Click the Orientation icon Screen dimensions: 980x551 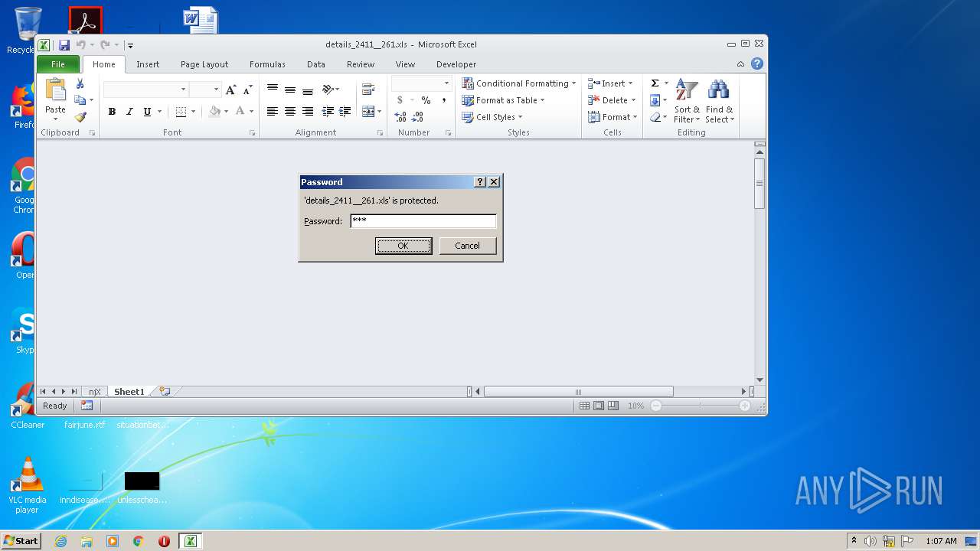(328, 90)
